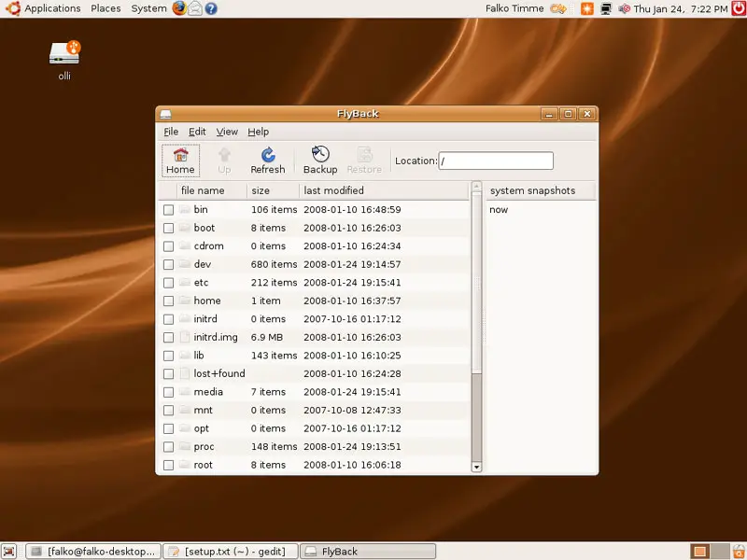
Task: Click the Falko Timme user switcher
Action: (514, 8)
